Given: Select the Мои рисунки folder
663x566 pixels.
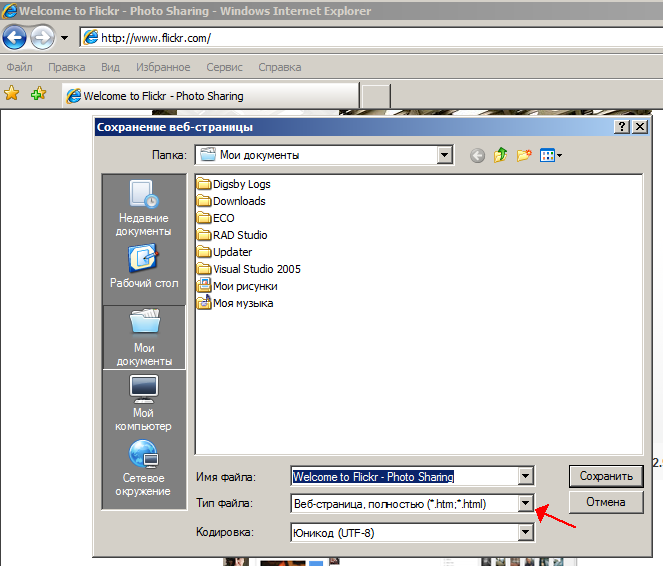Looking at the screenshot, I should [238, 286].
